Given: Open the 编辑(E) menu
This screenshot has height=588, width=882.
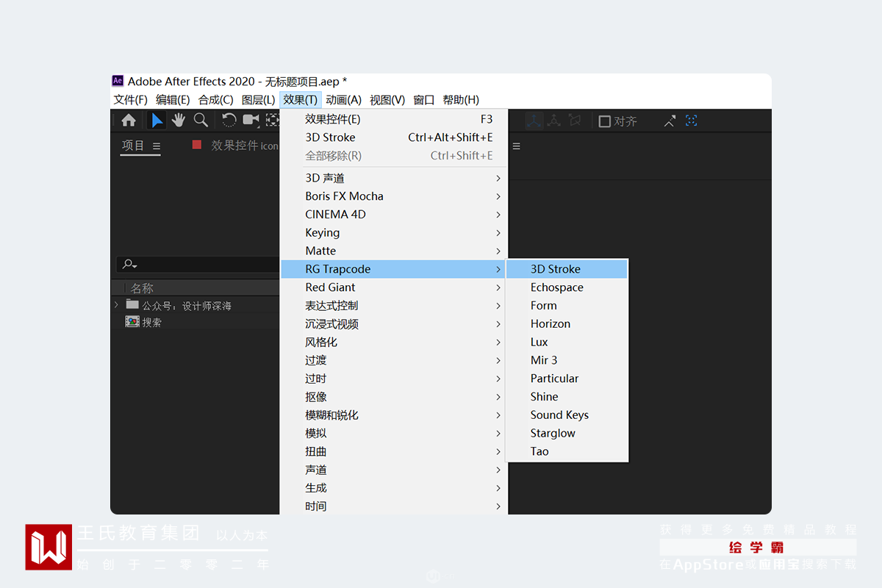Looking at the screenshot, I should click(x=173, y=100).
